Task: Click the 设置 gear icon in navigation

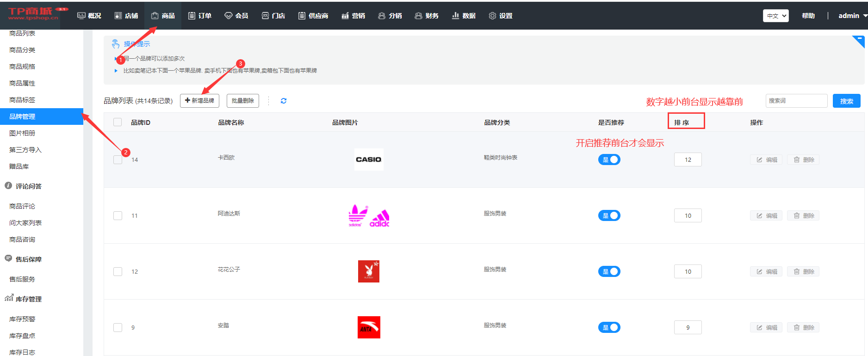Action: point(492,16)
